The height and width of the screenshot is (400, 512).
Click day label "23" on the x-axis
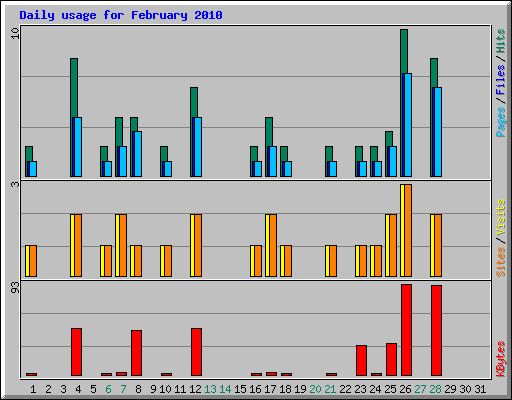(x=360, y=389)
